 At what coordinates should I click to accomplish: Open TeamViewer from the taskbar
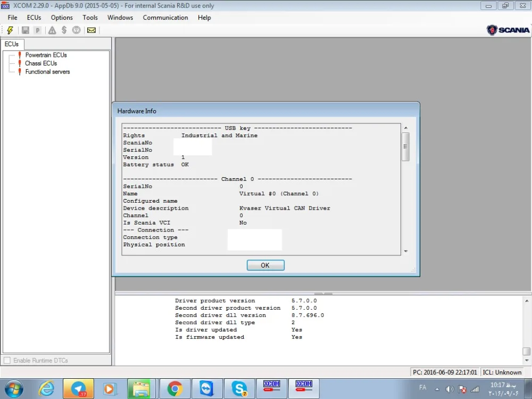point(207,389)
